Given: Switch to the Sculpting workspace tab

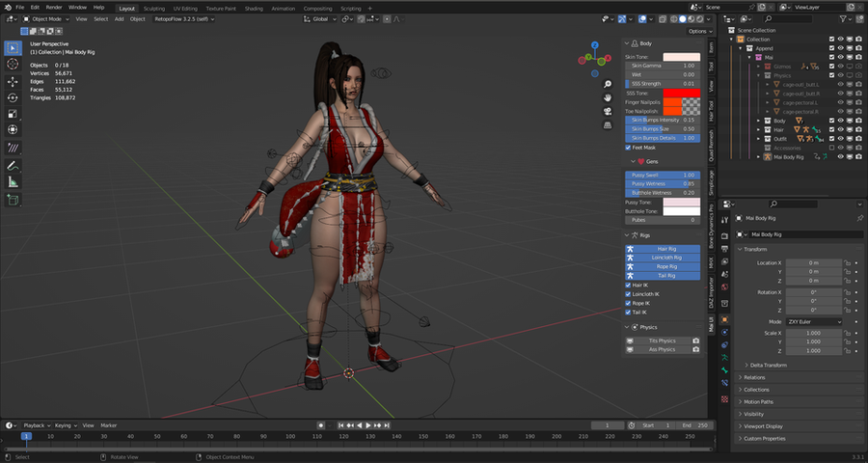Looking at the screenshot, I should coord(154,9).
